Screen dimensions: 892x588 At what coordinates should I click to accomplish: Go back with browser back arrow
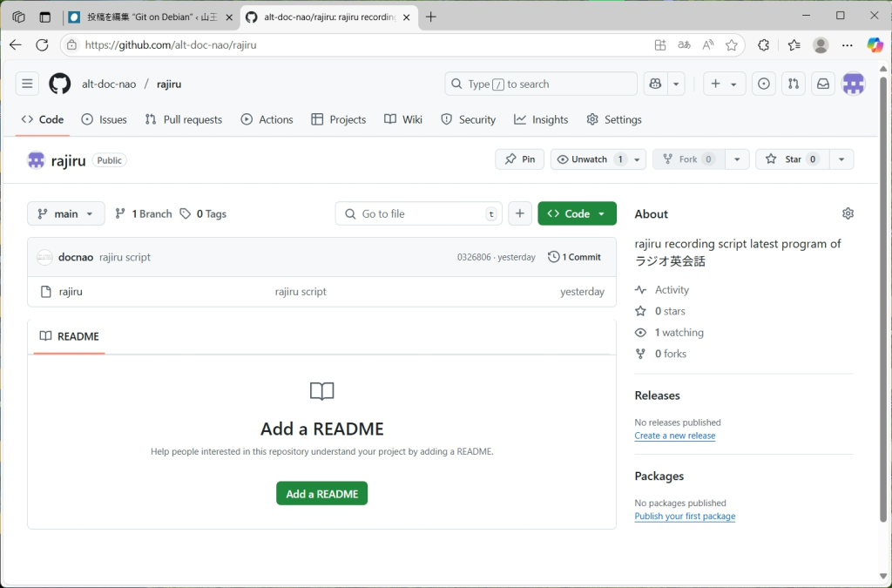[16, 45]
